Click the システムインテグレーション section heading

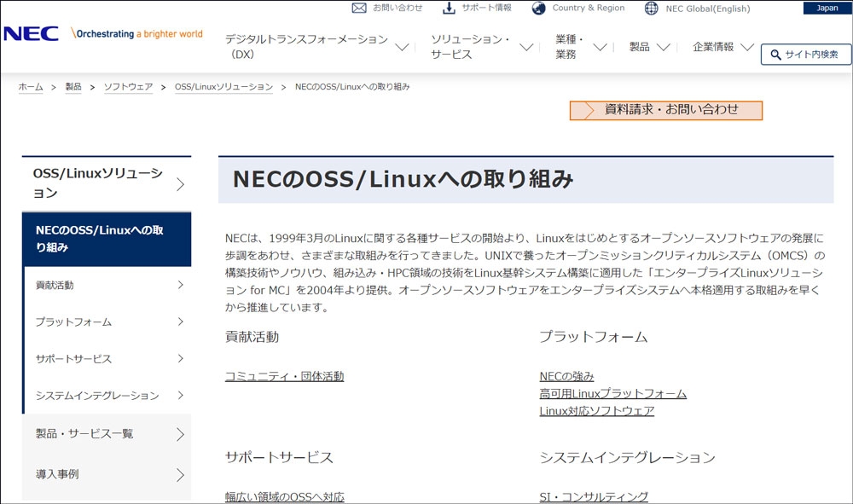(627, 458)
